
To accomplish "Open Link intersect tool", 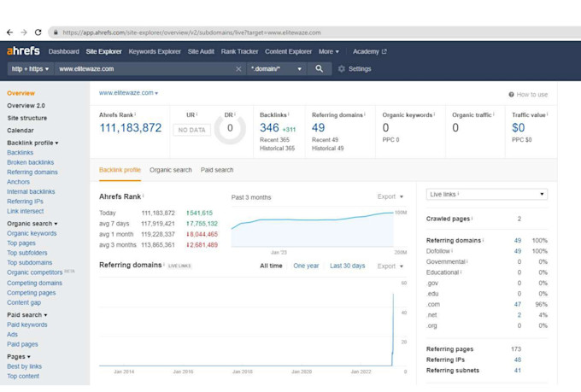I will (25, 211).
